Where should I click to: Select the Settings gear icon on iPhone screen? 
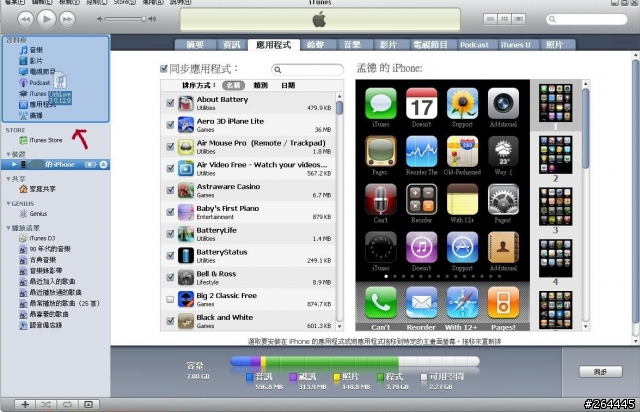(x=503, y=199)
